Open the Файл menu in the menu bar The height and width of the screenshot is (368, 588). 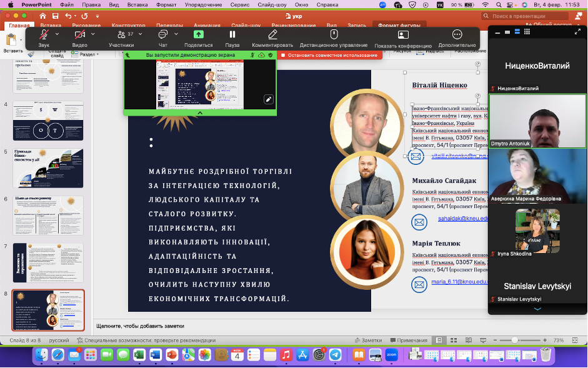click(x=67, y=5)
